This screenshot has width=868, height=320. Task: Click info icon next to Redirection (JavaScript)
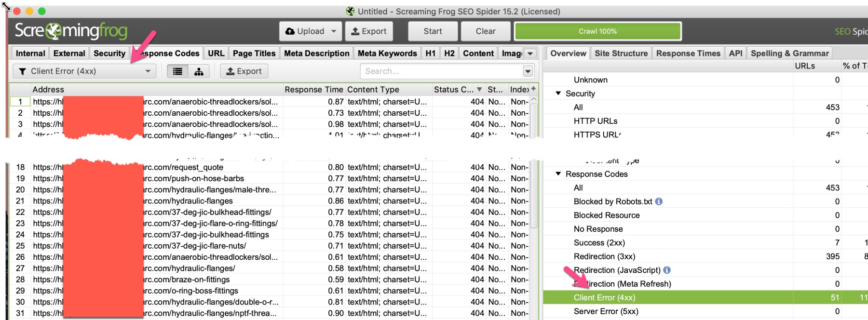tap(667, 270)
